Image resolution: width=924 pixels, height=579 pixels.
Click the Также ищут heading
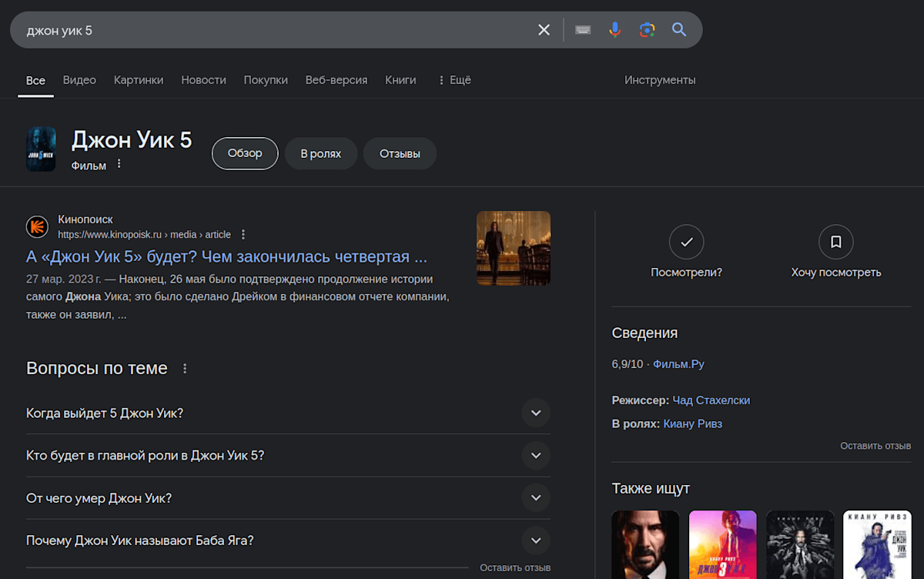point(651,488)
